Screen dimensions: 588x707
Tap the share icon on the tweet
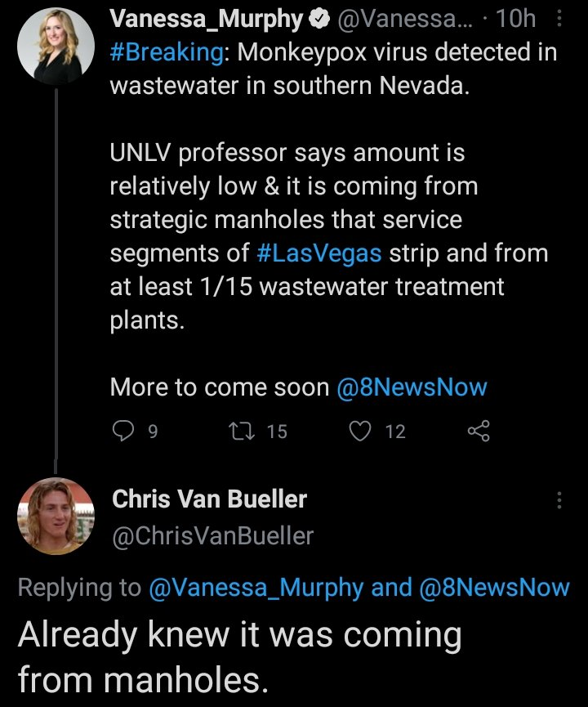coord(479,430)
